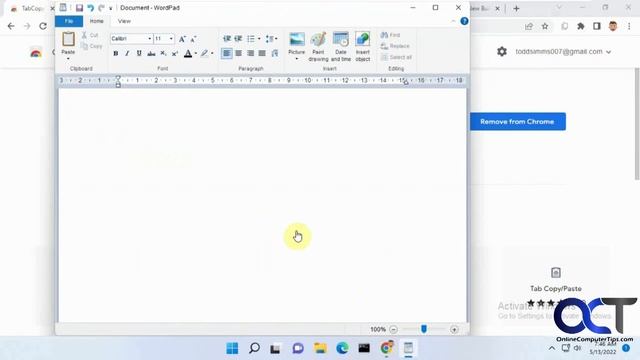Click the Cut scissors command
This screenshot has height=360, width=640.
click(x=90, y=35)
